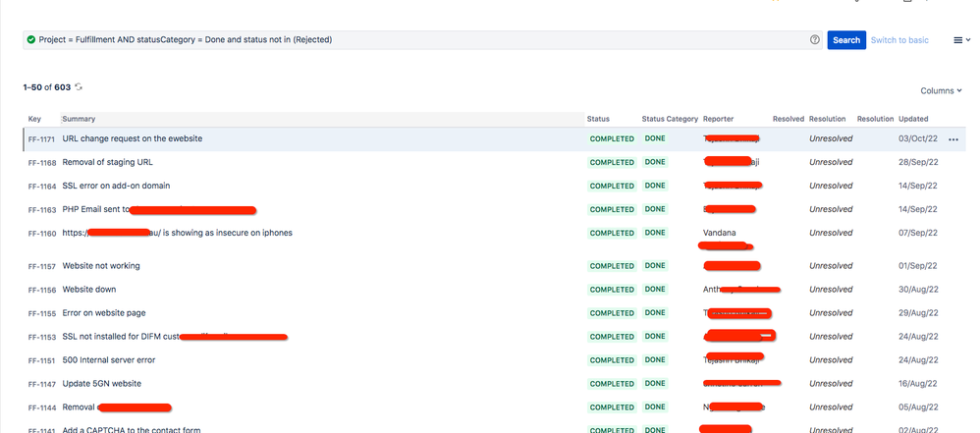Open issue key FF-1153
The height and width of the screenshot is (433, 980).
click(42, 338)
